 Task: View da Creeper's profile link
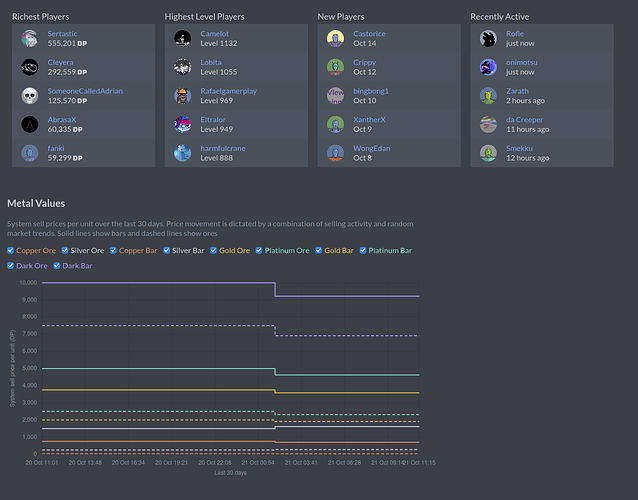524,120
